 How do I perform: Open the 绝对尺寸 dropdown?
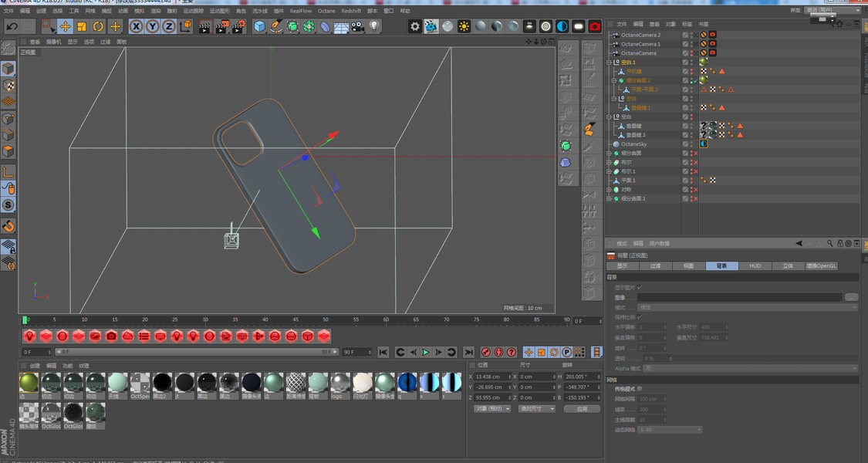point(537,409)
